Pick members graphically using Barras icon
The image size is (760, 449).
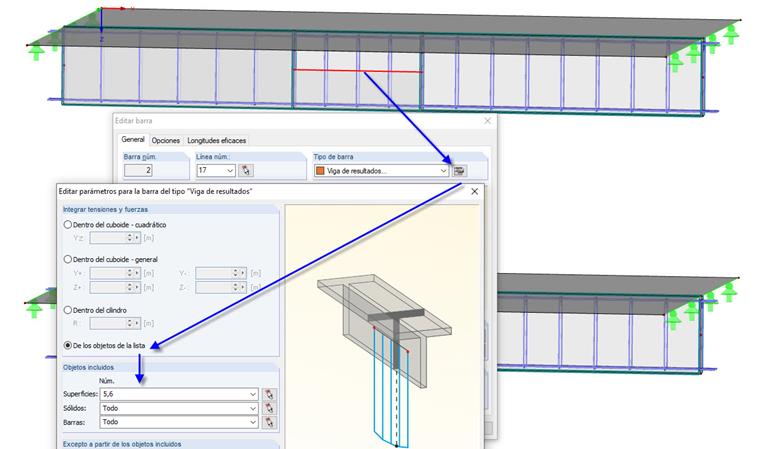(269, 422)
